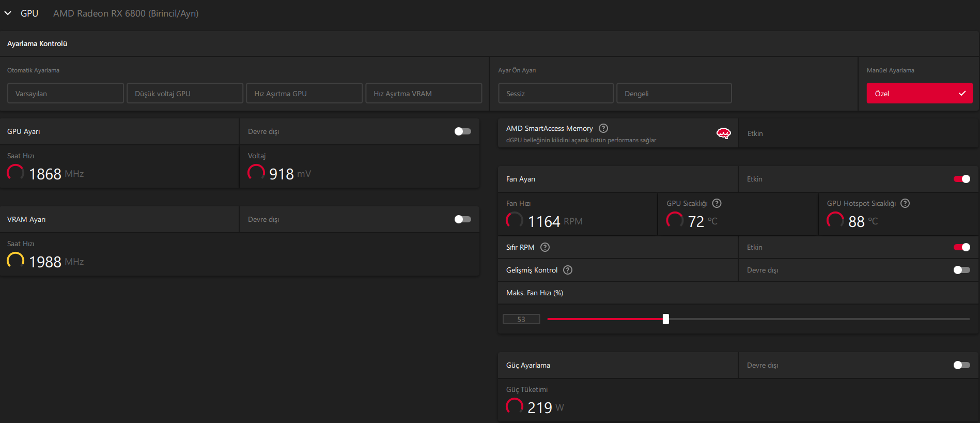Click the power consumption gauge icon beside 219

pyautogui.click(x=515, y=406)
